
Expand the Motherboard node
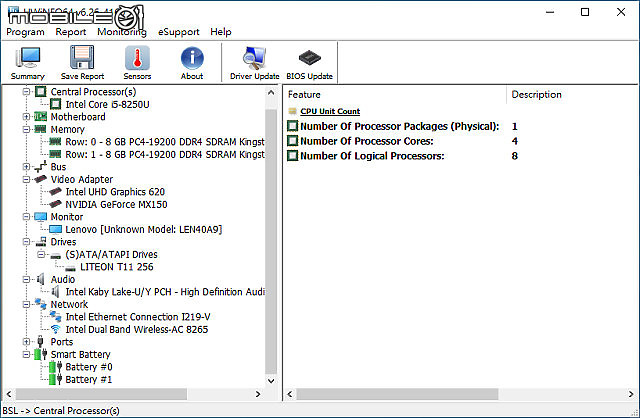point(26,117)
